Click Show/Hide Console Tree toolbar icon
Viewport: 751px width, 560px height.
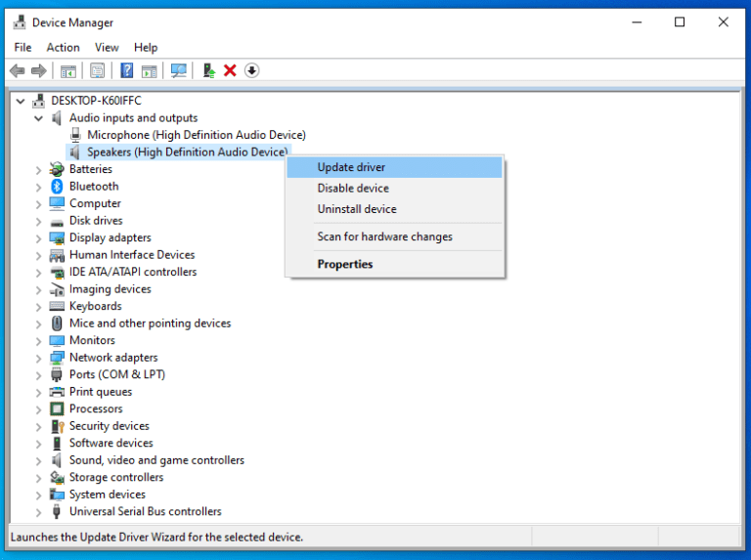68,70
